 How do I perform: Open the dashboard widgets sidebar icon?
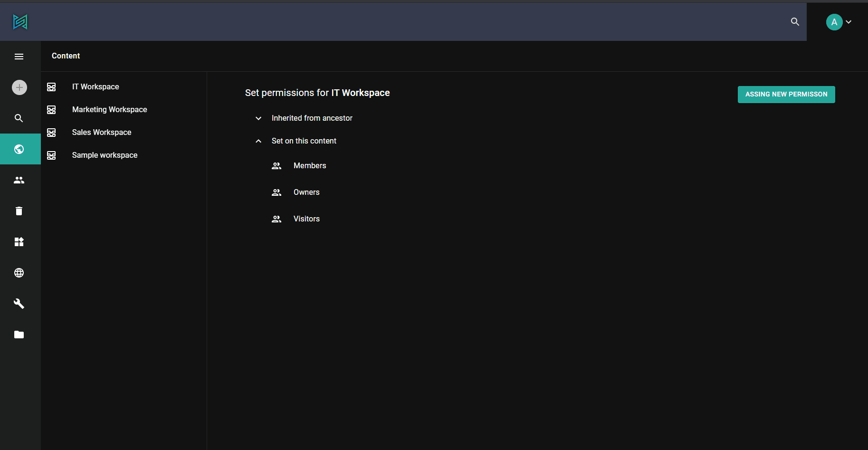(19, 242)
